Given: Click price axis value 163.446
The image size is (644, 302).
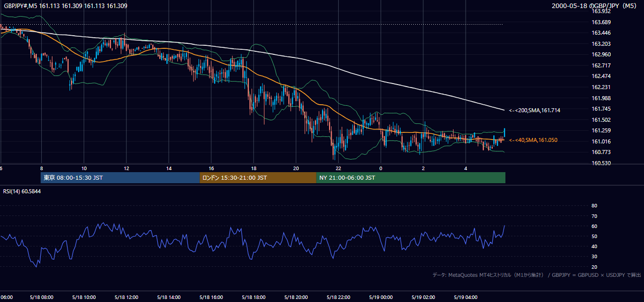Looking at the screenshot, I should coord(601,33).
